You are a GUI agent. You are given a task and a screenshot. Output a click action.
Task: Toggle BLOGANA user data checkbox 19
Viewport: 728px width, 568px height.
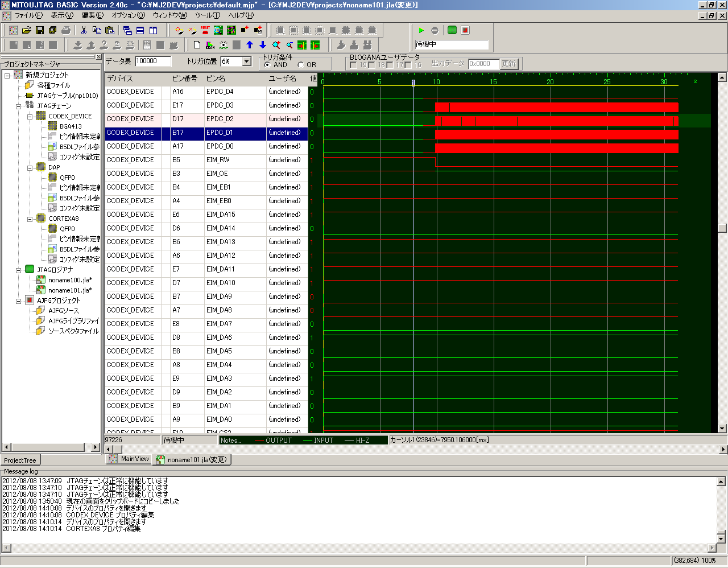click(354, 65)
